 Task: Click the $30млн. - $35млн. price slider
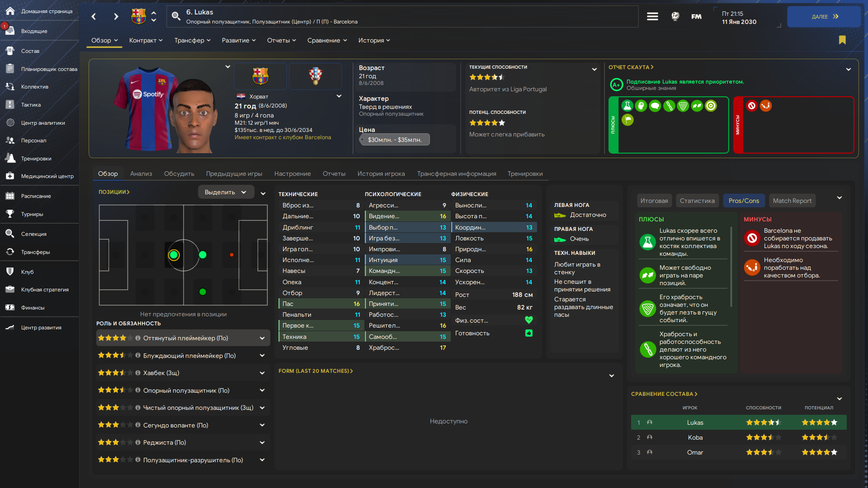pyautogui.click(x=394, y=140)
